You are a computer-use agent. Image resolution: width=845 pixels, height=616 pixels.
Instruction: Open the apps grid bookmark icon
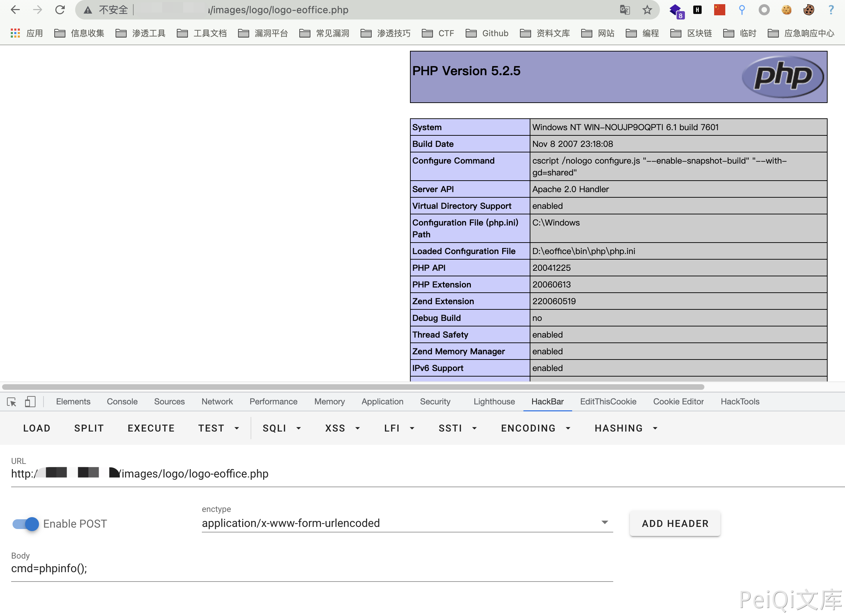[x=15, y=33]
